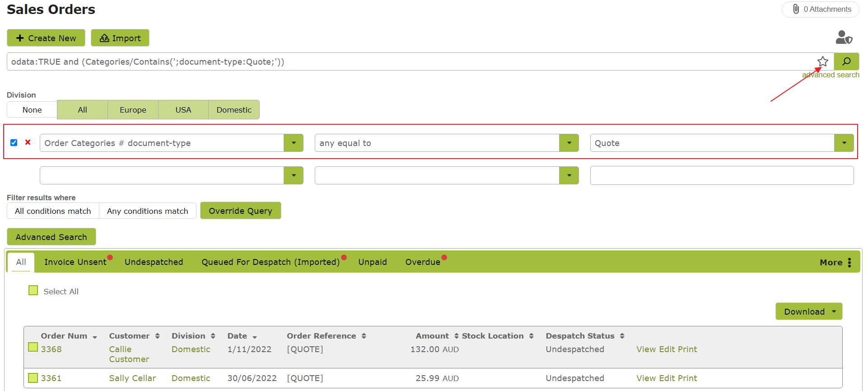Click Edit for order 3361
Image resolution: width=868 pixels, height=391 pixels.
(667, 378)
